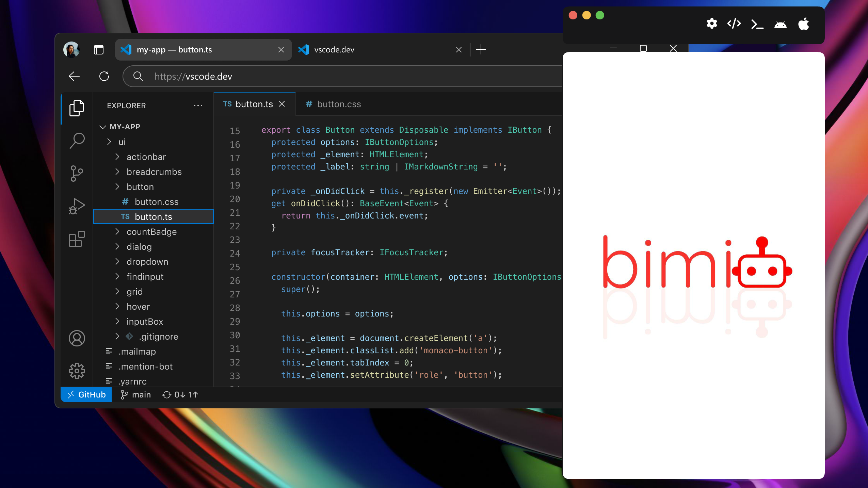Click 'IButtonOptions' on line 16

[399, 142]
